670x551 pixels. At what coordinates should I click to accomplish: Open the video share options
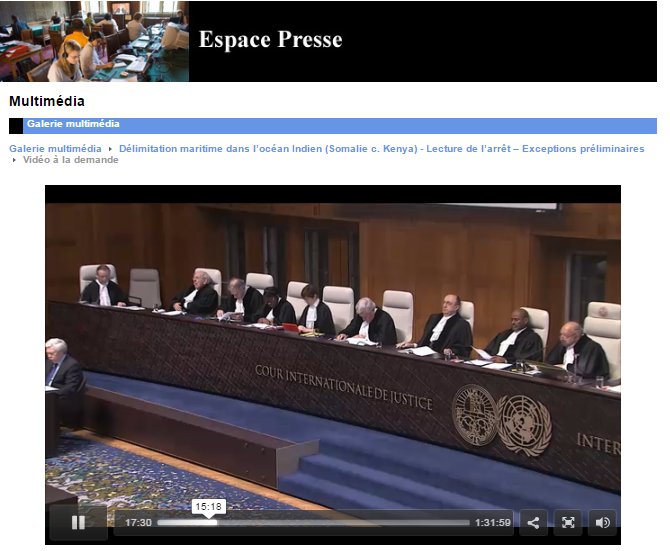click(533, 522)
